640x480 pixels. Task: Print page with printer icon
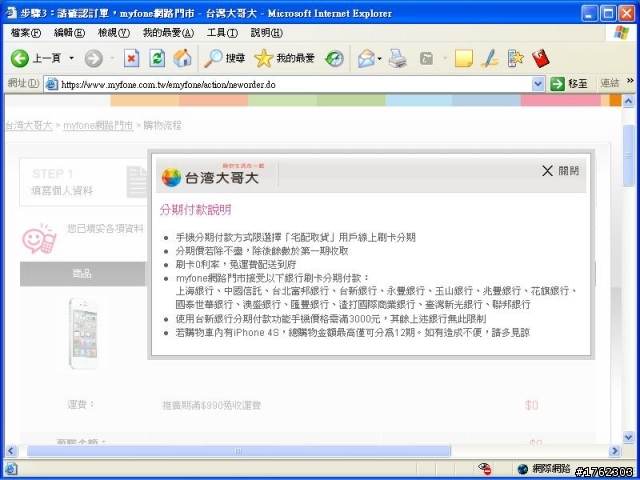click(398, 59)
